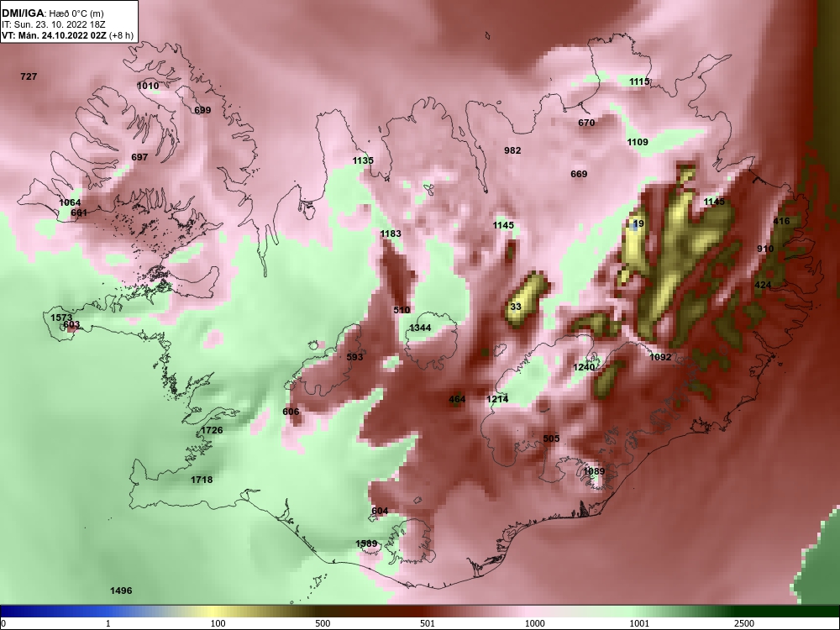Image resolution: width=840 pixels, height=630 pixels.
Task: Click the 1573 value label
Action: [x=61, y=318]
